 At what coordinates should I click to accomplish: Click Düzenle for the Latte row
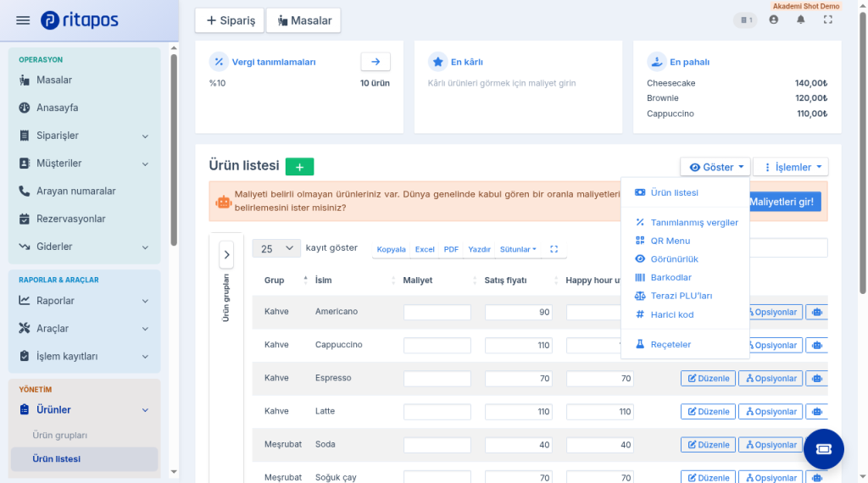click(x=708, y=412)
